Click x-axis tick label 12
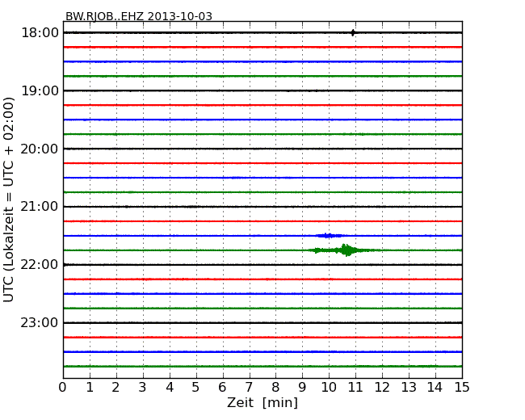Screen dimensions: 525x420 [382, 388]
